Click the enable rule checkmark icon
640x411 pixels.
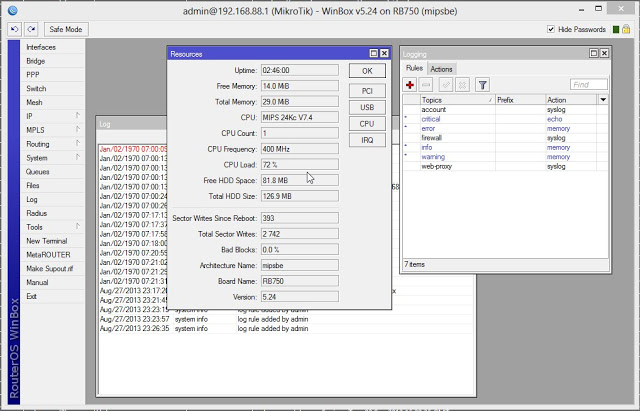click(x=446, y=85)
